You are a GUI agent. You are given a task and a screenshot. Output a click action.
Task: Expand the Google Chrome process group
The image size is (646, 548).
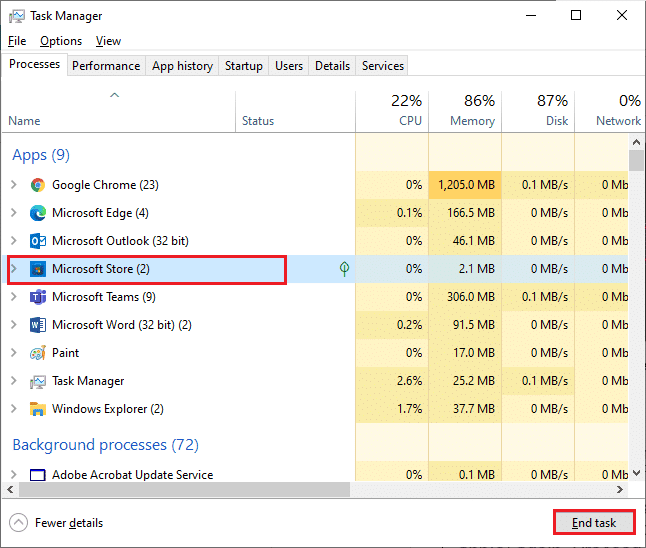tap(14, 185)
